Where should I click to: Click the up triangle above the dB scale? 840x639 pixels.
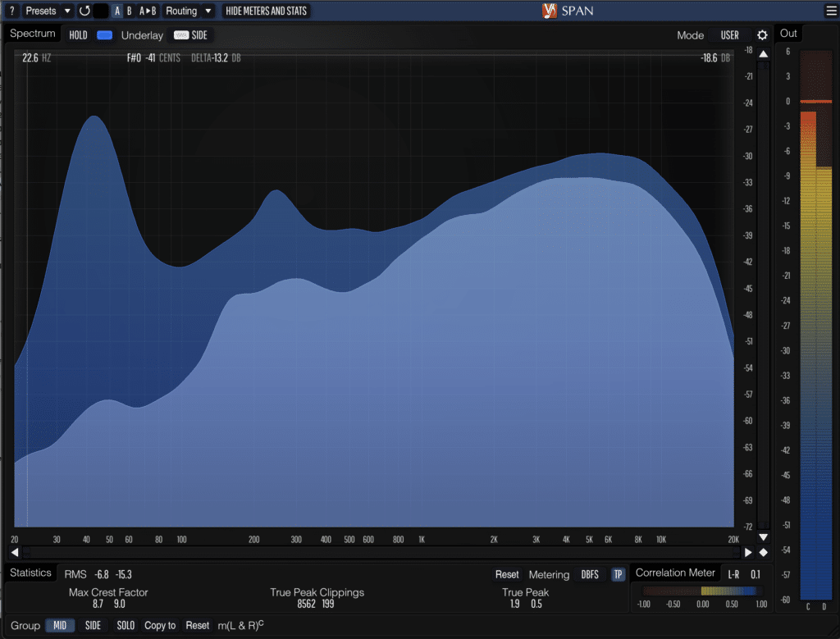click(764, 54)
